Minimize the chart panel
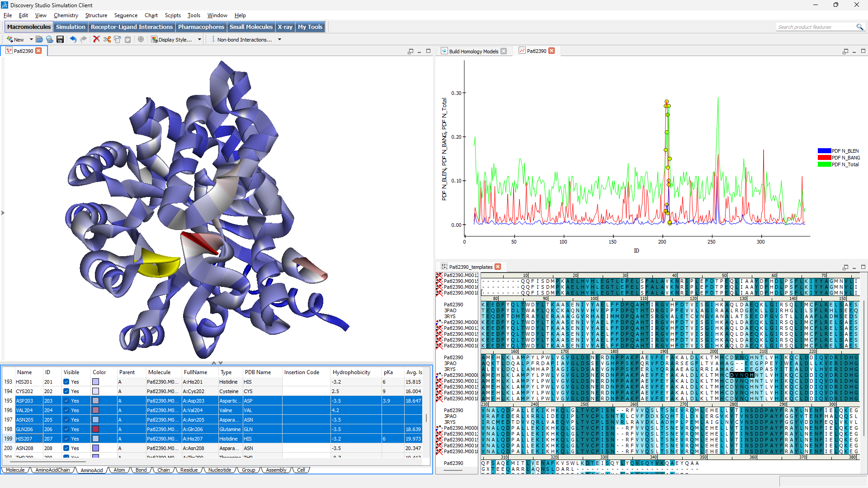 854,52
